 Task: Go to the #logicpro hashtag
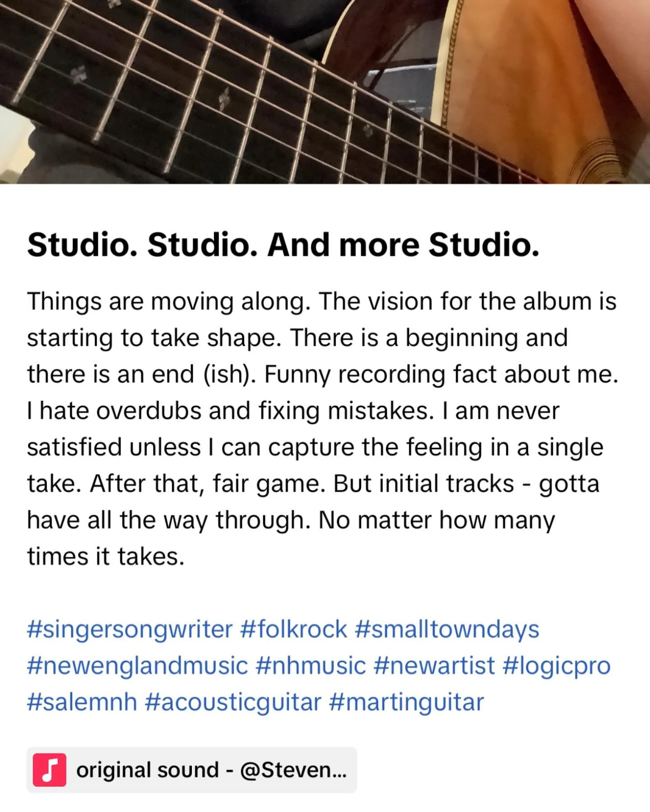pyautogui.click(x=557, y=666)
